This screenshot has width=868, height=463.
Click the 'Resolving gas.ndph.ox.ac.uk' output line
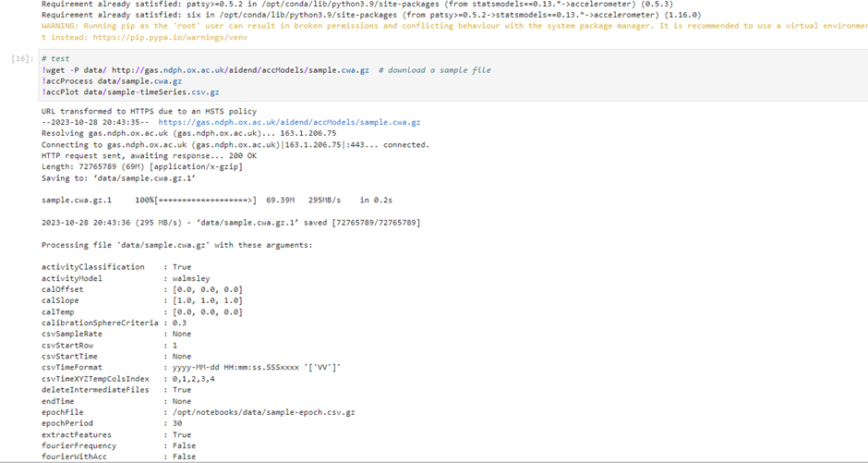click(x=188, y=133)
